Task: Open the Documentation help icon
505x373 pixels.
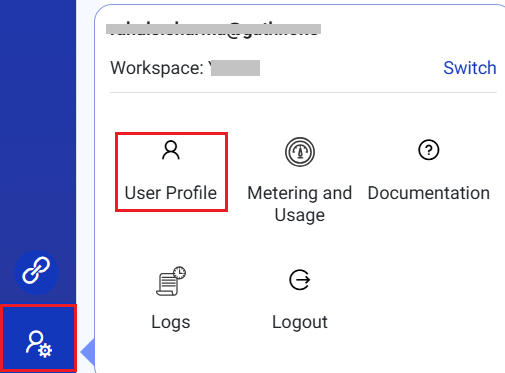Action: pyautogui.click(x=429, y=150)
